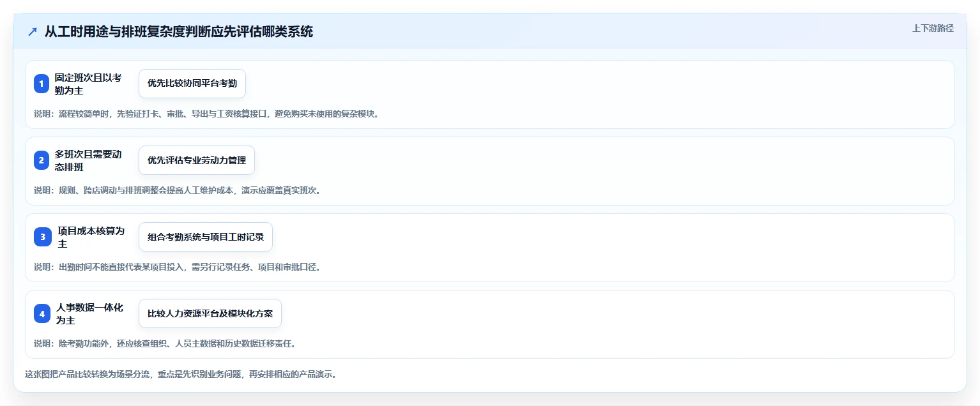This screenshot has height=406, width=980.
Task: Click the 组合考勤系统与项目工时记录 button
Action: point(206,237)
